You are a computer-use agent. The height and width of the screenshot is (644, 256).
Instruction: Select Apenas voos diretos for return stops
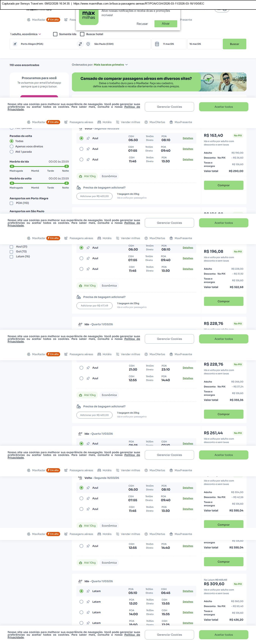(12, 147)
